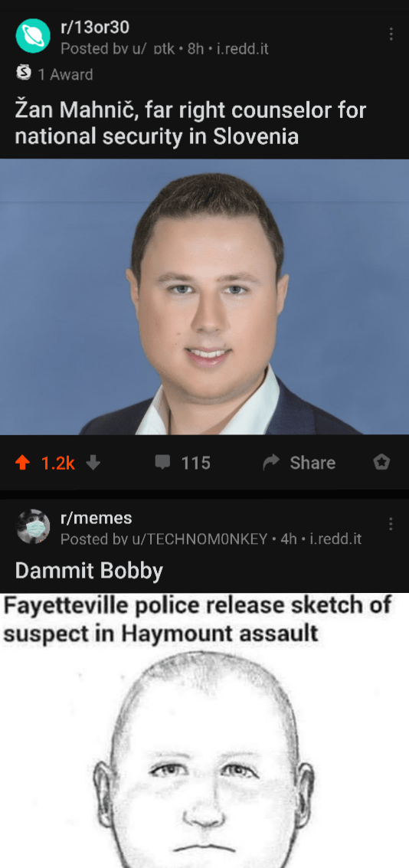Open the 115 comments count
This screenshot has width=409, height=868.
(196, 463)
